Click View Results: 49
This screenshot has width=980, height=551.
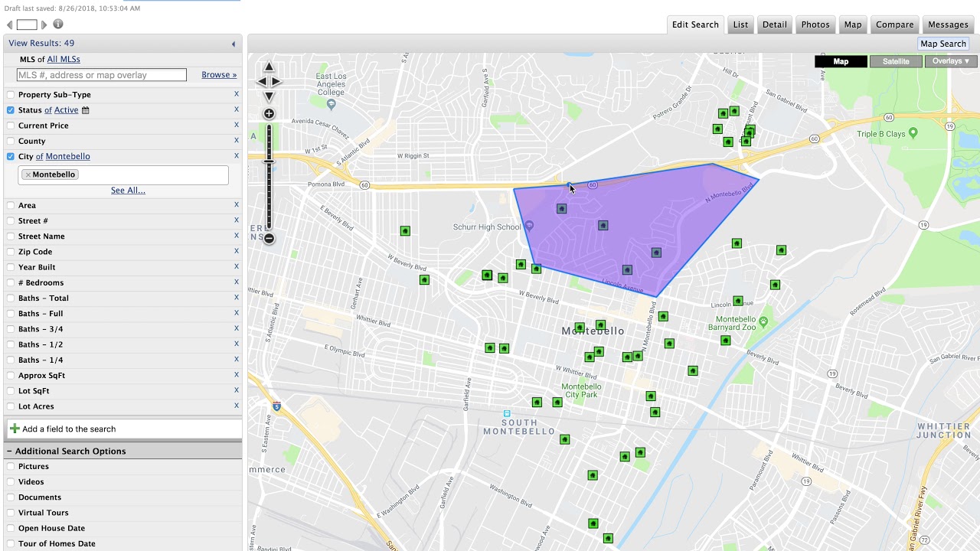tap(41, 44)
